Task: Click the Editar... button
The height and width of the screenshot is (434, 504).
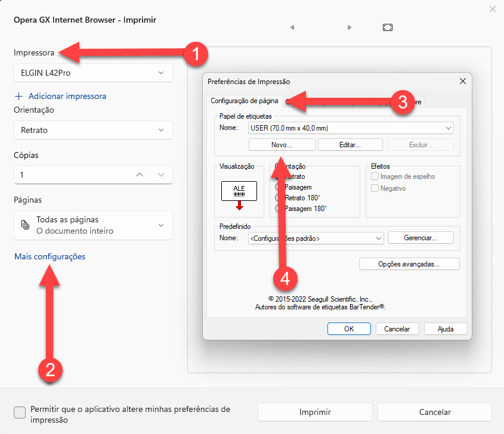Action: [x=350, y=145]
